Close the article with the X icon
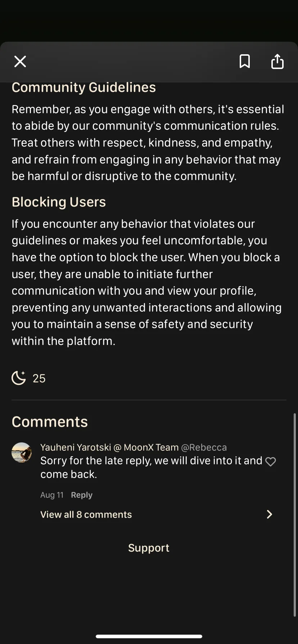Screen dimensions: 298x644 (20, 61)
